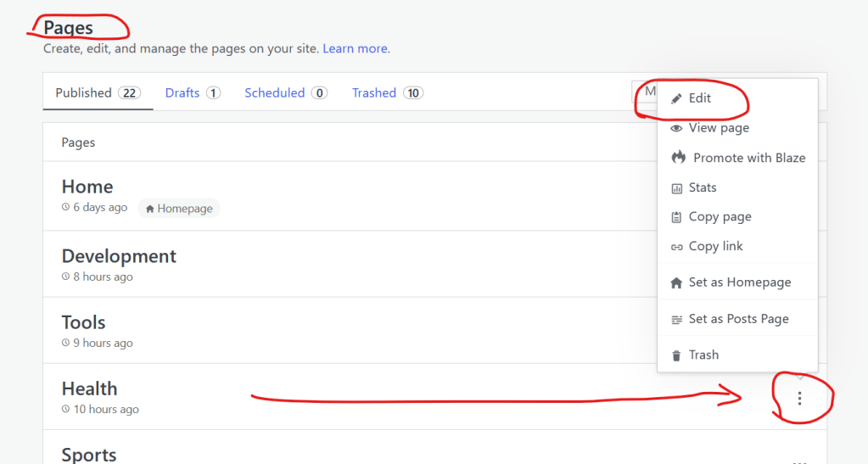Click the flame icon for Promote with Blaze
This screenshot has width=868, height=464.
tap(678, 158)
